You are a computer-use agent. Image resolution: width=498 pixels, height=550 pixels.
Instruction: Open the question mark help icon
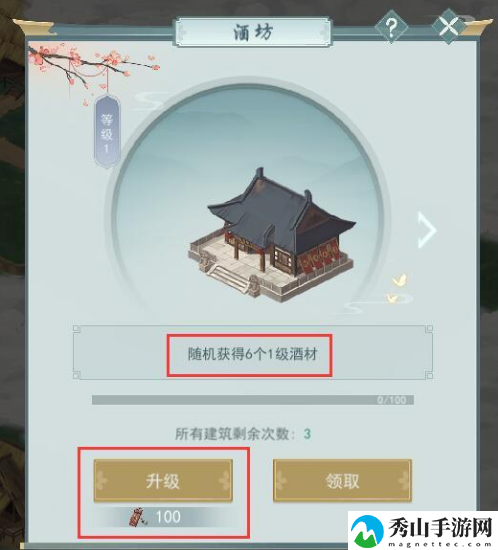(x=391, y=27)
